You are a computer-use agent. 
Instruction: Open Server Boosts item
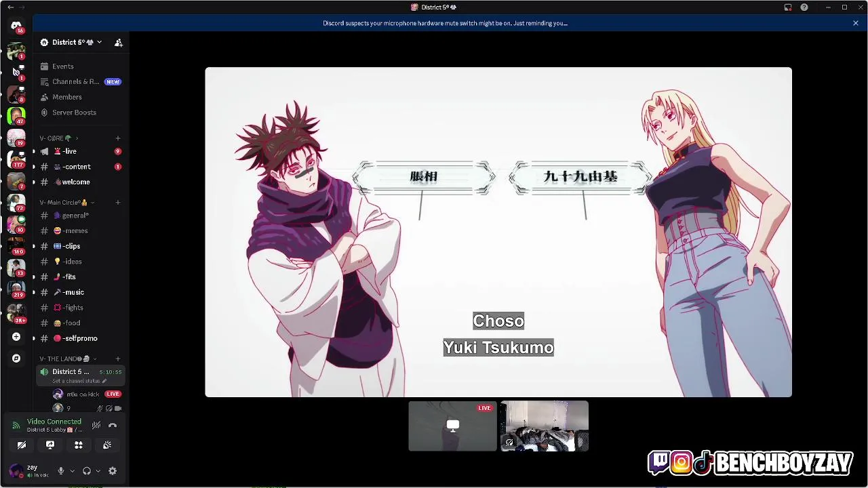point(74,113)
